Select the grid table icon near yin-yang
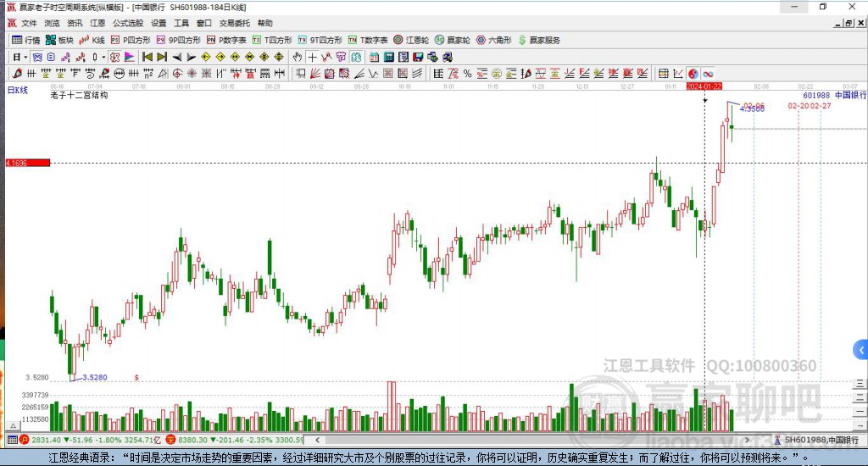868x466 pixels. pyautogui.click(x=663, y=74)
